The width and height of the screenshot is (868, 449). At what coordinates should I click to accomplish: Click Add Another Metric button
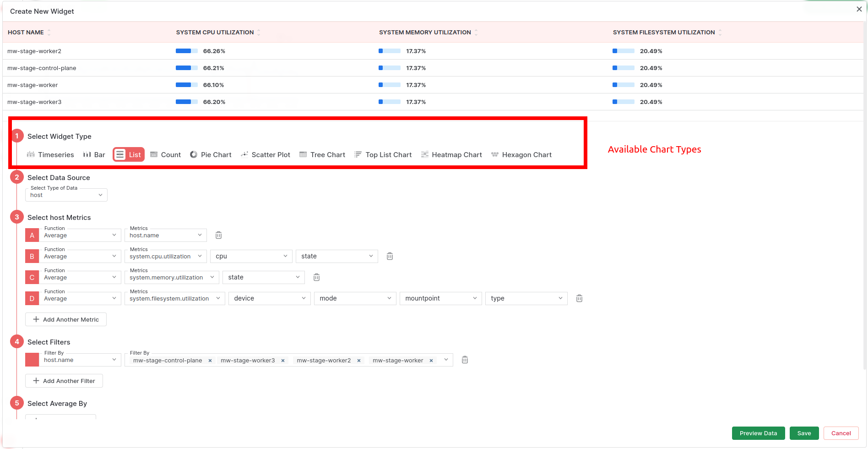[66, 319]
